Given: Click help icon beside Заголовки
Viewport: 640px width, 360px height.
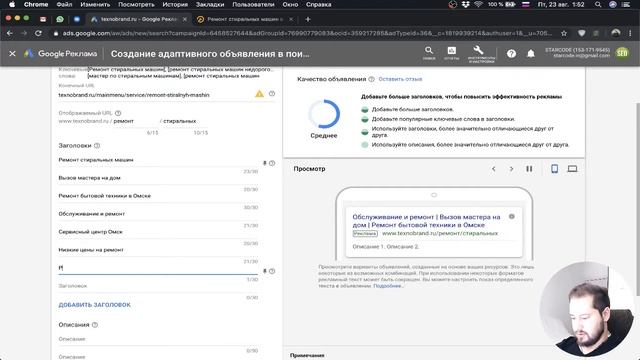Looking at the screenshot, I should click(97, 146).
